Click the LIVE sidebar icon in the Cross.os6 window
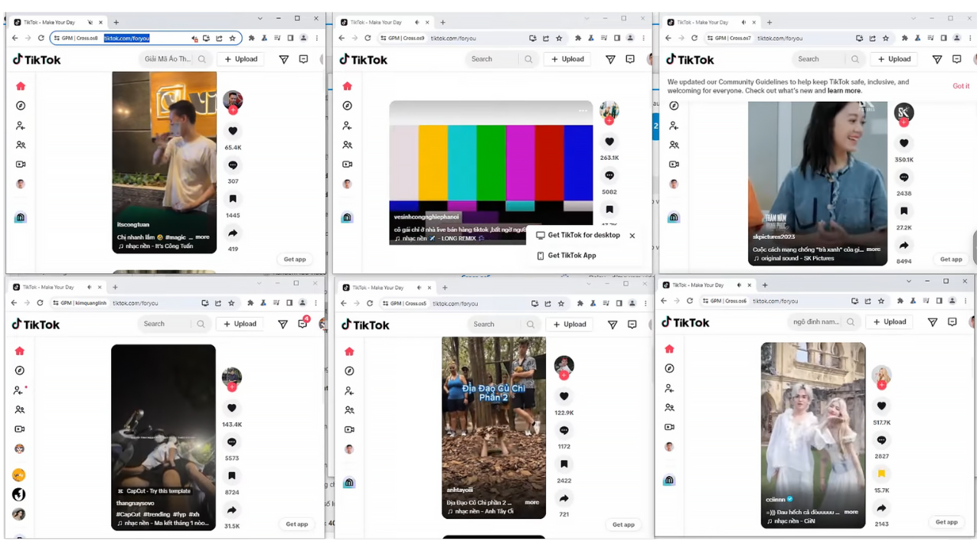 669,427
